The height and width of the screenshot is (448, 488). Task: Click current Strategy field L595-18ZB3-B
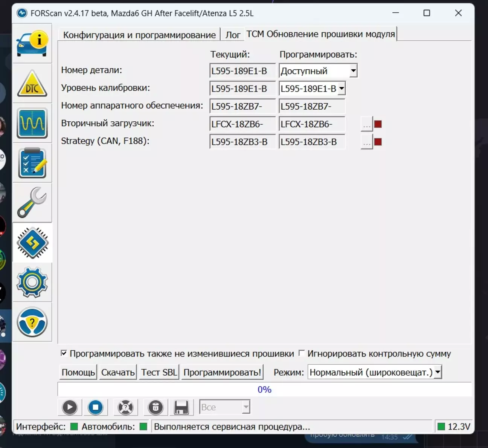pos(242,142)
